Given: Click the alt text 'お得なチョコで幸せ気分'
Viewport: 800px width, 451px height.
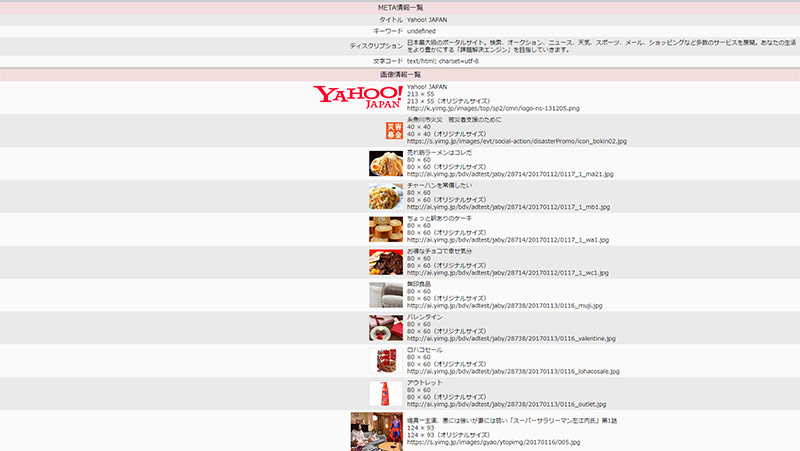Looking at the screenshot, I should pyautogui.click(x=439, y=251).
